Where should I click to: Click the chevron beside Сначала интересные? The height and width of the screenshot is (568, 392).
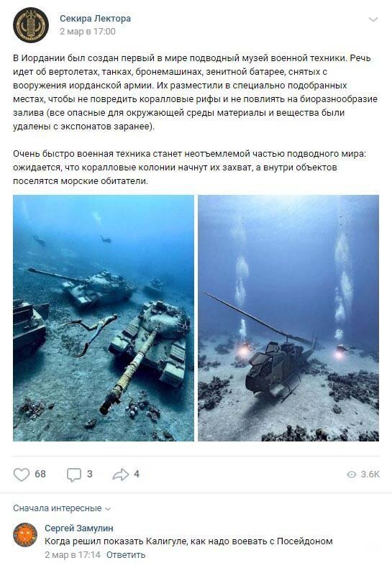pyautogui.click(x=108, y=509)
